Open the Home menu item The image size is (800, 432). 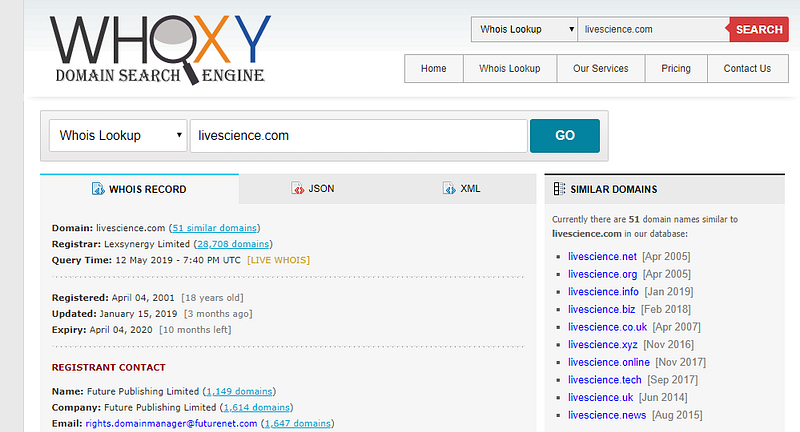pos(434,68)
